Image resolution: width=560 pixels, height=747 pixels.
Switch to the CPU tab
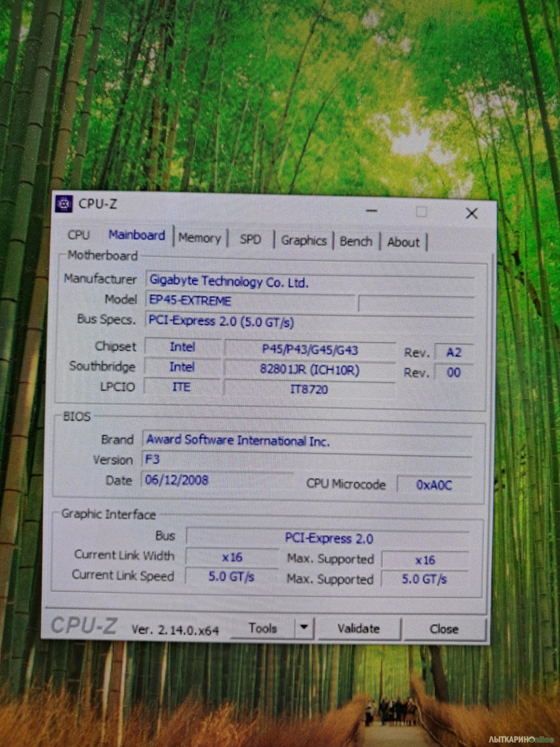[x=78, y=235]
